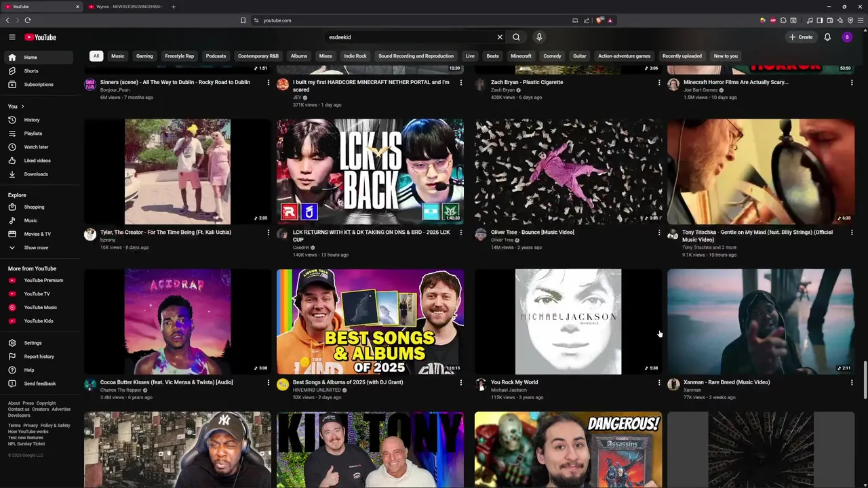Open more options for Tyler, The Creator video

(x=269, y=232)
